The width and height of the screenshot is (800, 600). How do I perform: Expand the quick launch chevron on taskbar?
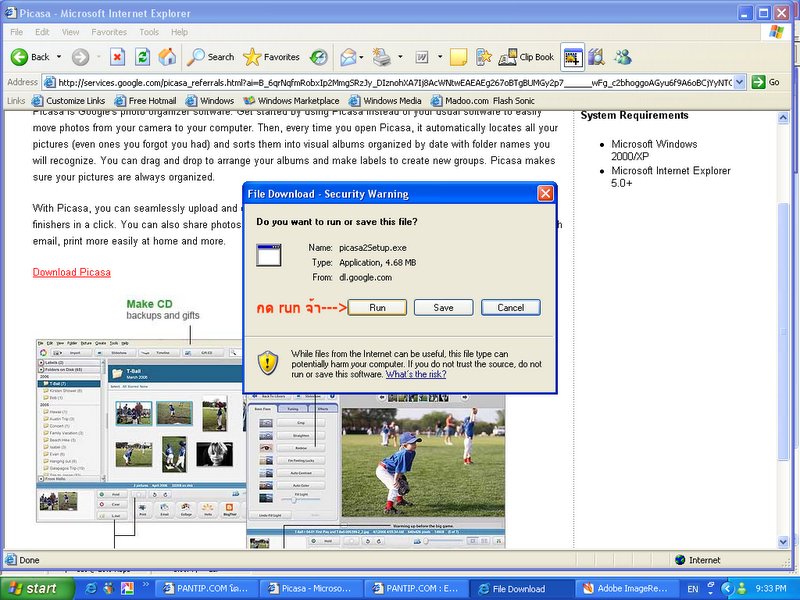(x=145, y=585)
